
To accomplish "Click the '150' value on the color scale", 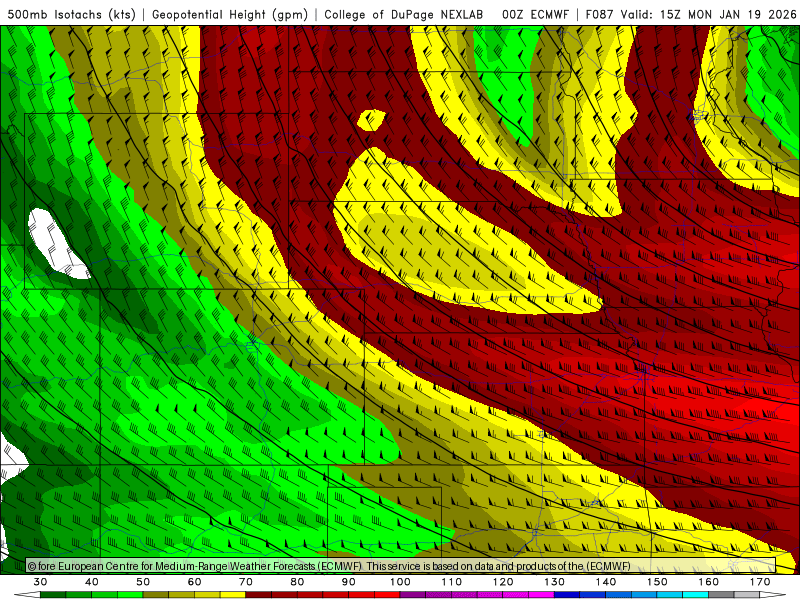I will [x=657, y=582].
